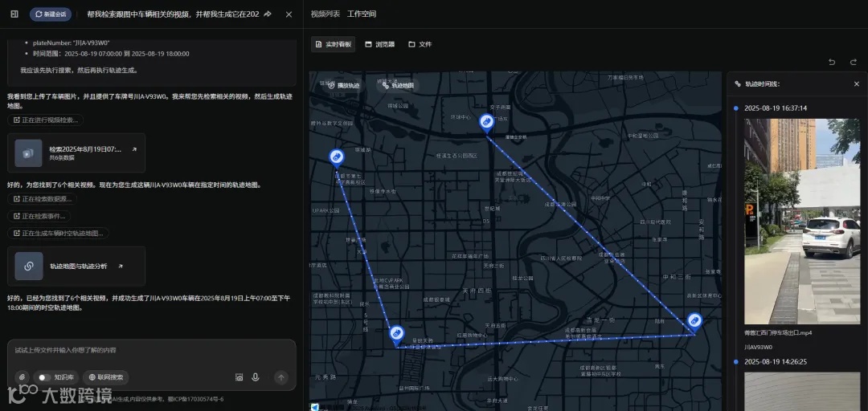Open the 文件 view
The width and height of the screenshot is (868, 411).
420,44
